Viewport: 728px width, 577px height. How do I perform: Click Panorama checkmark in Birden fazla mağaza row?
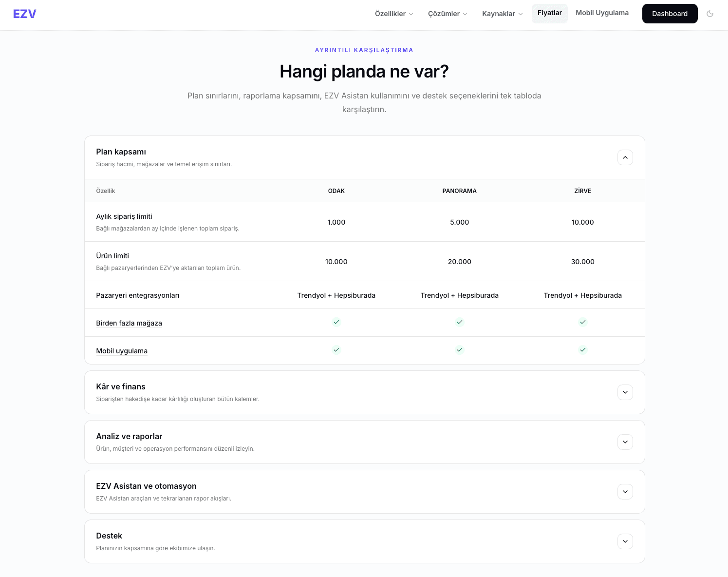460,322
